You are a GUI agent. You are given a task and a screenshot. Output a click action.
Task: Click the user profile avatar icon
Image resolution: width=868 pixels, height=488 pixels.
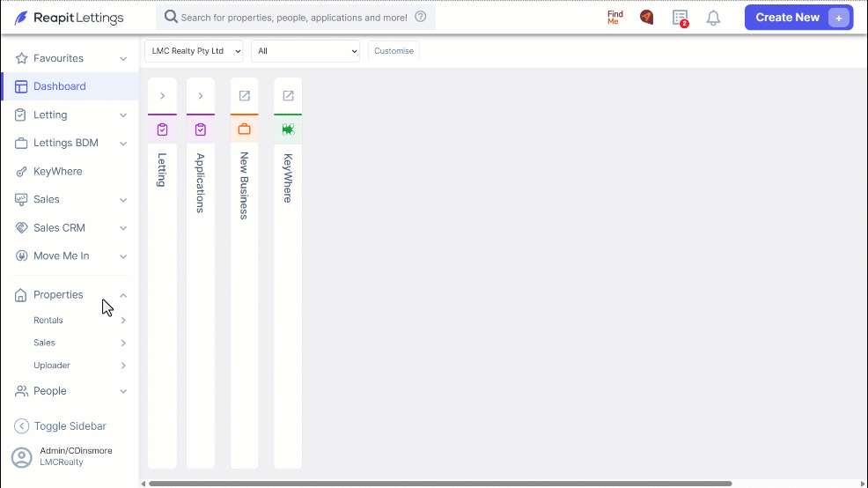tap(22, 457)
